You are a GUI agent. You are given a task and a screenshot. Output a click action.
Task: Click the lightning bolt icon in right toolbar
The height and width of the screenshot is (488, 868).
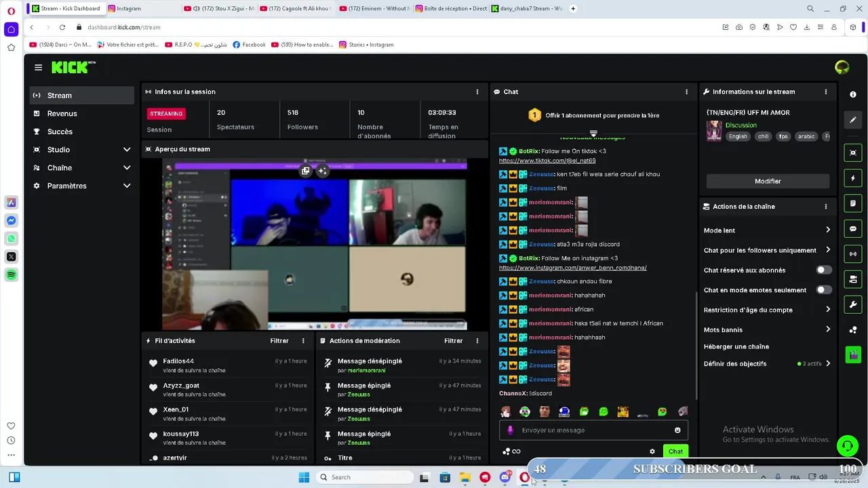(x=853, y=178)
